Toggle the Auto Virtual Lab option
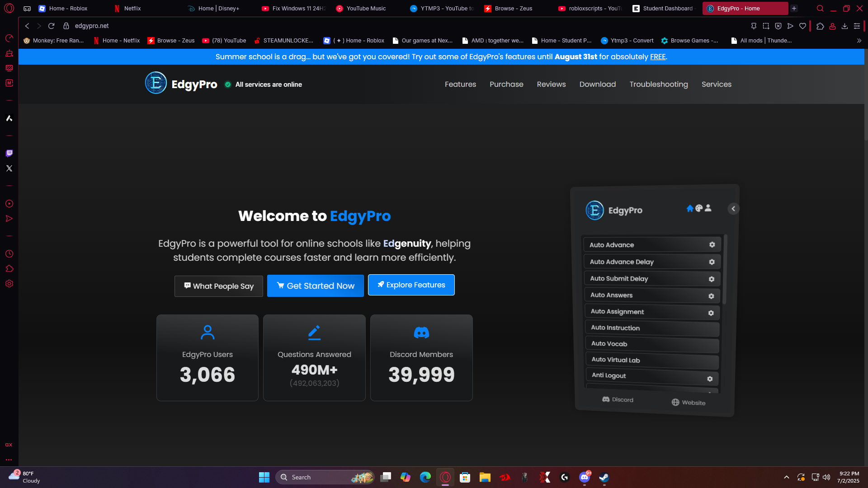Image resolution: width=868 pixels, height=488 pixels. tap(652, 360)
